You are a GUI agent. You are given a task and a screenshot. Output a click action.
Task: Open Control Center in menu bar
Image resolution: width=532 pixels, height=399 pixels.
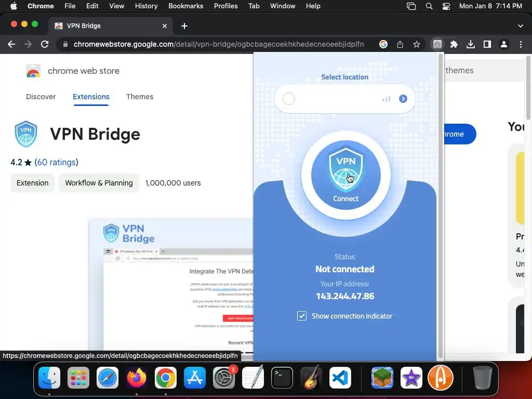tap(446, 6)
